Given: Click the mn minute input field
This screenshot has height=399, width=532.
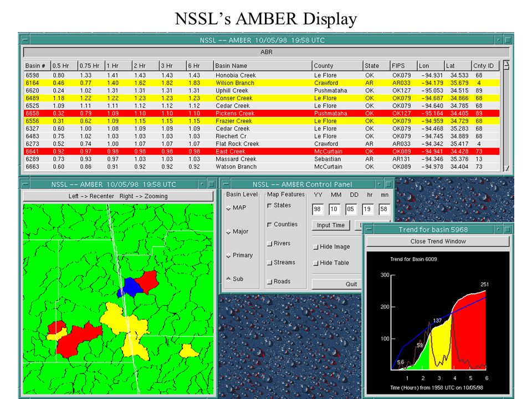Looking at the screenshot, I should click(385, 209).
